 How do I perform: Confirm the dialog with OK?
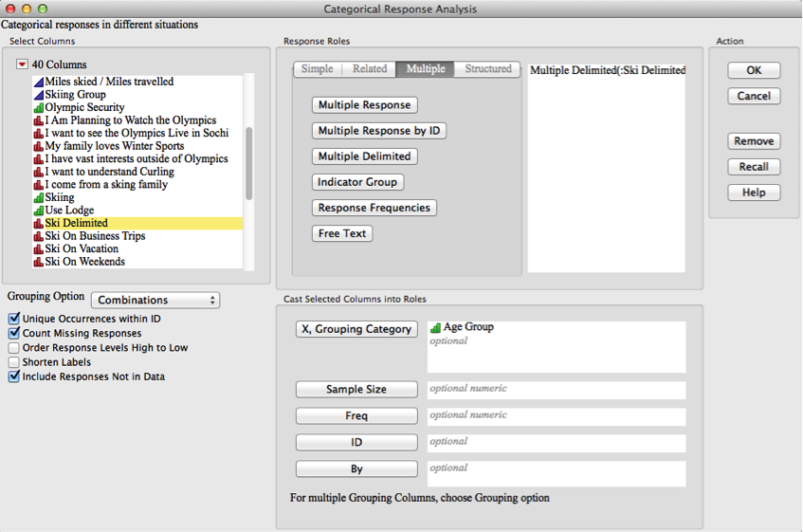754,70
